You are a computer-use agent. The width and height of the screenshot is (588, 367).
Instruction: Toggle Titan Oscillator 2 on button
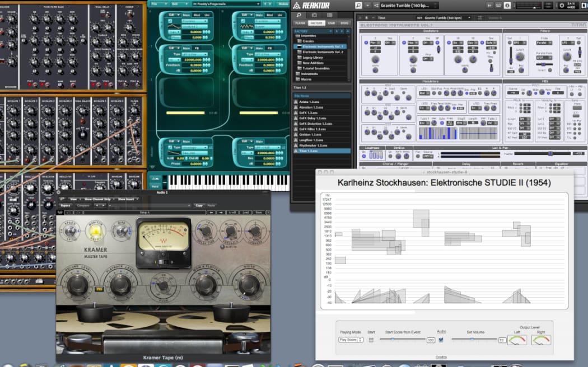404,43
